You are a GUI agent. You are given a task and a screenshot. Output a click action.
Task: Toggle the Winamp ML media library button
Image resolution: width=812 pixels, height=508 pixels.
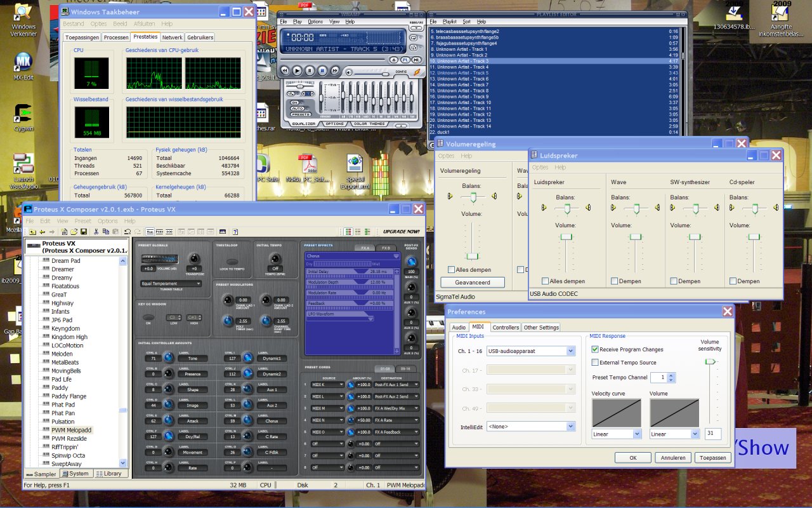click(x=417, y=60)
